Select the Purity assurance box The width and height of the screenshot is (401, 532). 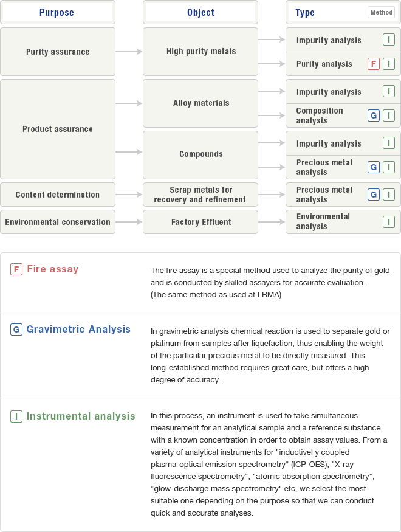(x=58, y=52)
